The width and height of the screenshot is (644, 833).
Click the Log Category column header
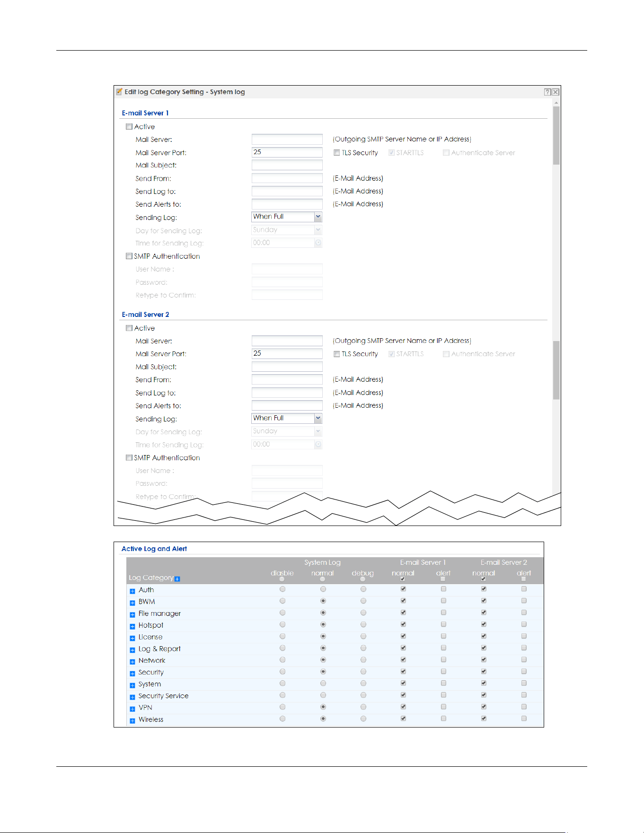click(151, 578)
